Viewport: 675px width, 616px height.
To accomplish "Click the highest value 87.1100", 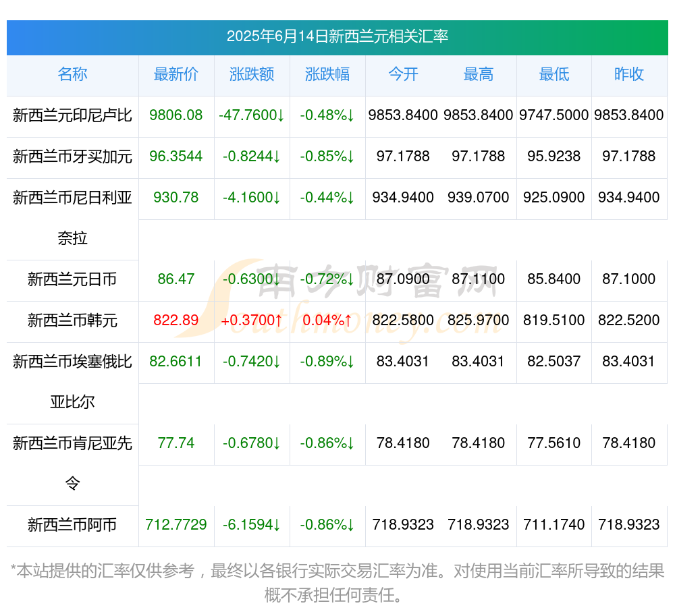I will click(x=479, y=279).
